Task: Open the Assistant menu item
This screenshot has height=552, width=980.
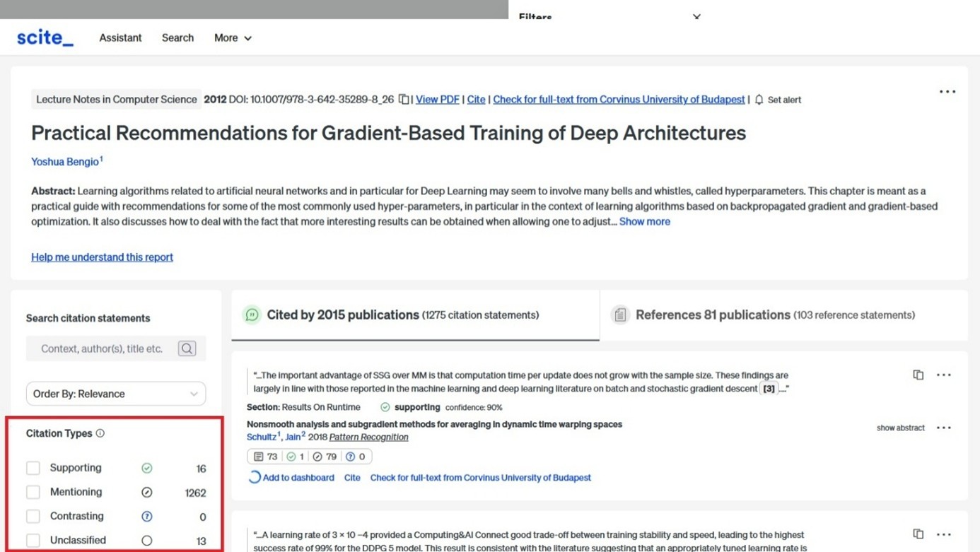Action: pyautogui.click(x=120, y=38)
